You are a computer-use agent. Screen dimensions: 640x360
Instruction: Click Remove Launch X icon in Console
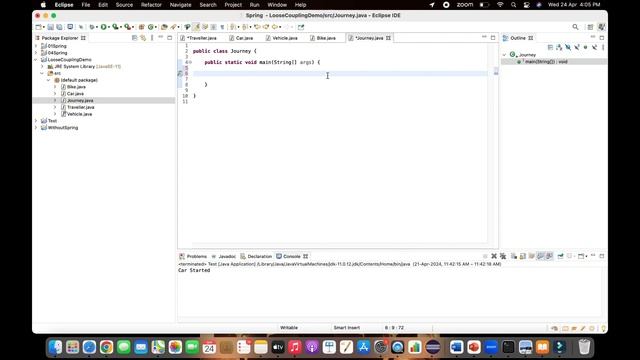(494, 256)
